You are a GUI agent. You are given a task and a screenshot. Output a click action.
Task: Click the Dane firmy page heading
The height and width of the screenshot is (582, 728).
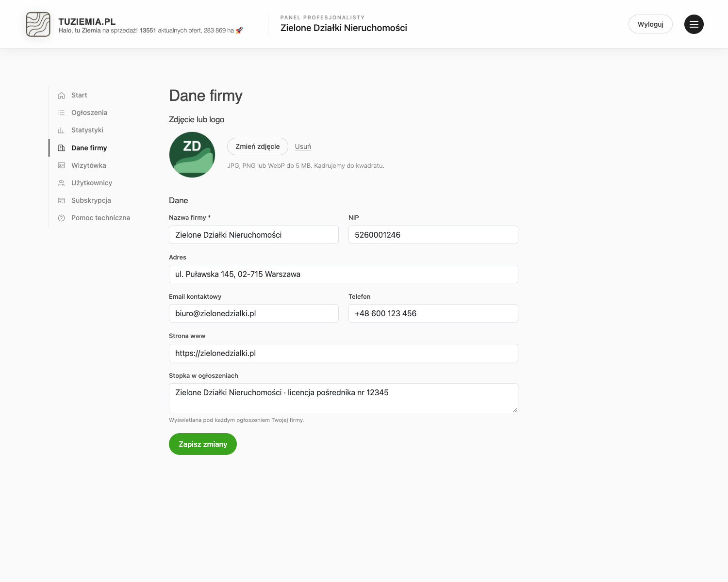206,96
